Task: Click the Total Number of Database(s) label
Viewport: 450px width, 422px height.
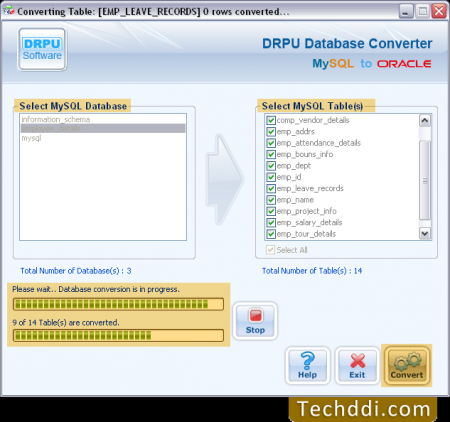Action: click(76, 271)
